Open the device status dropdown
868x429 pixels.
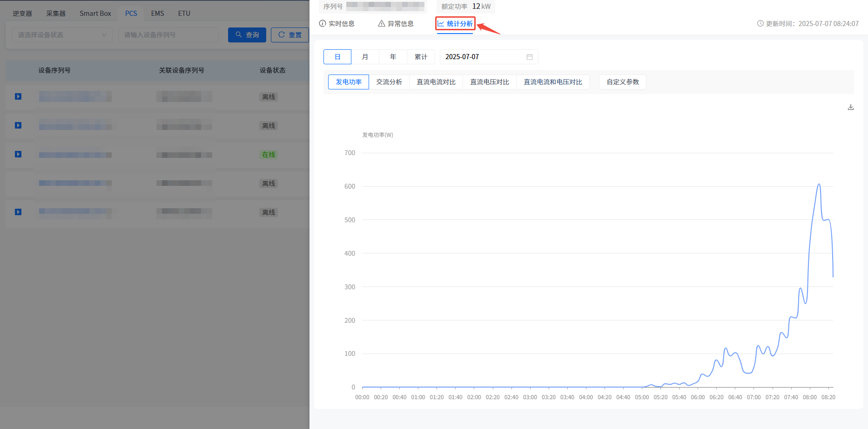62,35
